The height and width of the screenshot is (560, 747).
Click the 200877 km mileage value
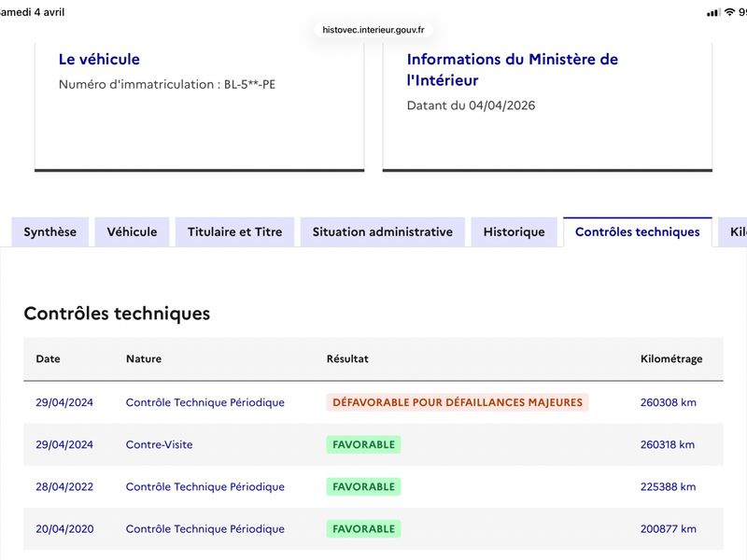pos(668,529)
